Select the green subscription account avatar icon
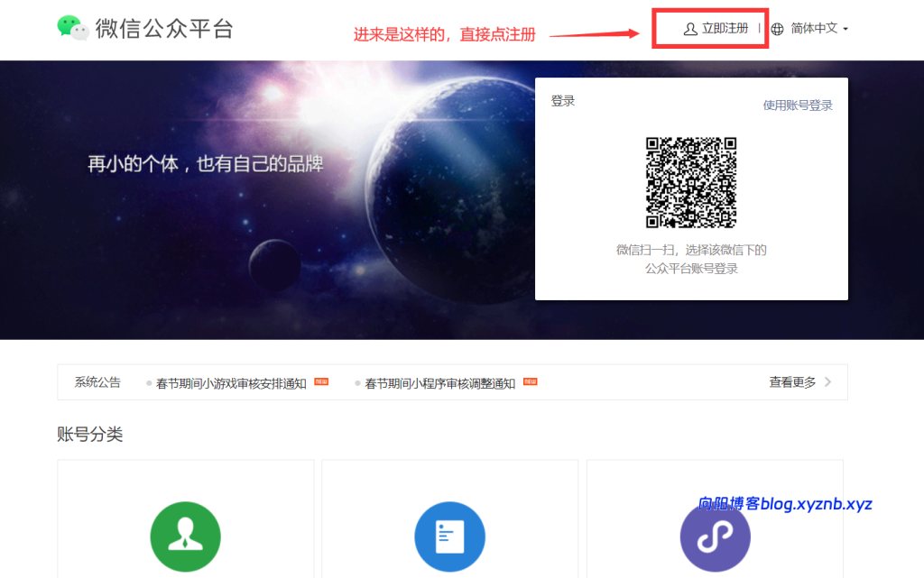Screen dimensions: 924x578 click(x=185, y=537)
